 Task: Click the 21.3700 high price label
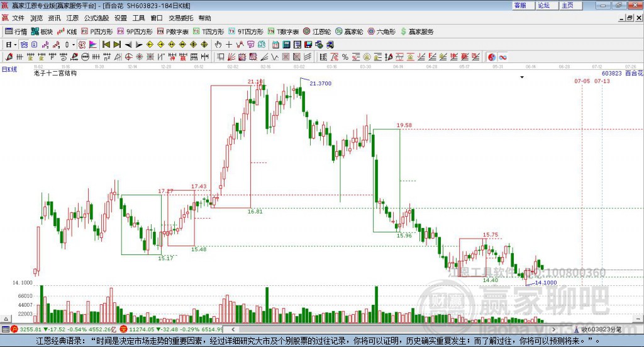tap(320, 84)
